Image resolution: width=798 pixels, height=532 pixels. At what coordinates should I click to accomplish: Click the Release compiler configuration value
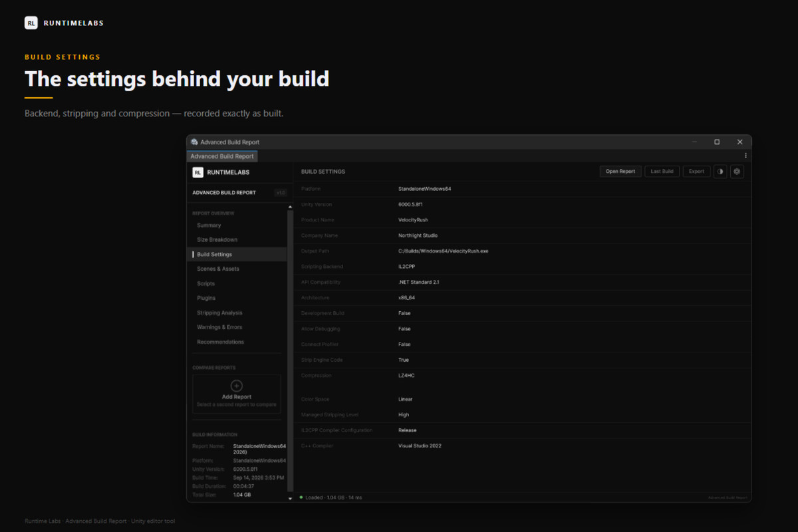pyautogui.click(x=407, y=430)
